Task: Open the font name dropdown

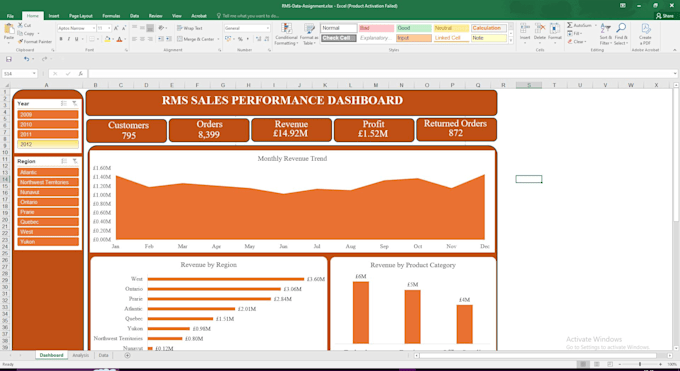Action: (93, 28)
